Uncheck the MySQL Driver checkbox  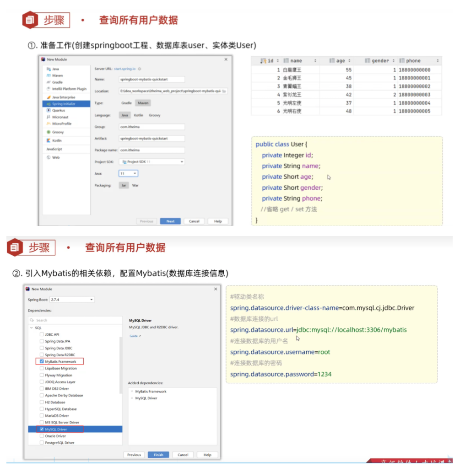42,429
